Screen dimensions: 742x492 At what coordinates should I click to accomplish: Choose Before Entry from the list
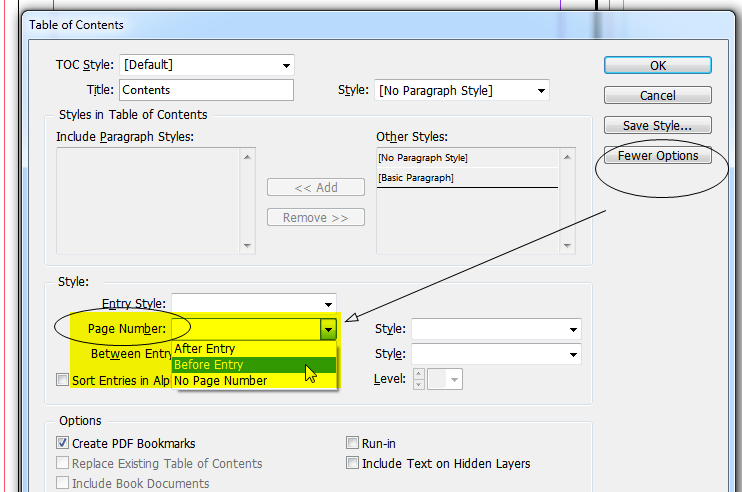(254, 365)
